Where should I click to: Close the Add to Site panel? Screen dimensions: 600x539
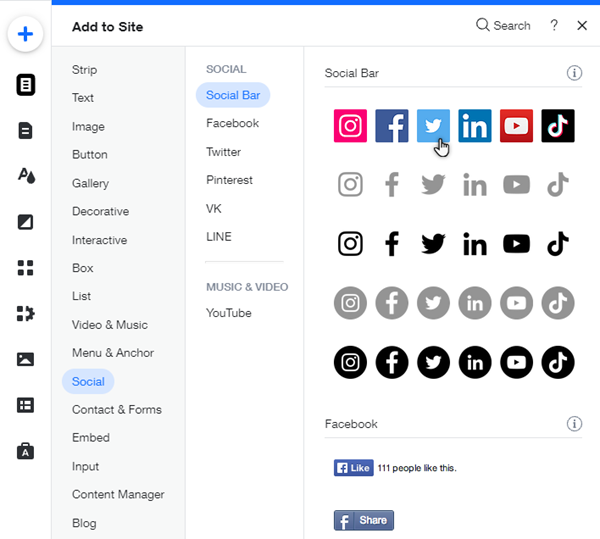click(582, 26)
